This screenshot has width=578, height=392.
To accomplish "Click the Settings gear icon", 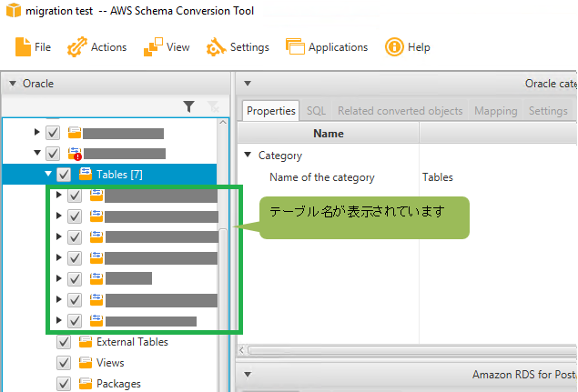I will click(x=216, y=47).
